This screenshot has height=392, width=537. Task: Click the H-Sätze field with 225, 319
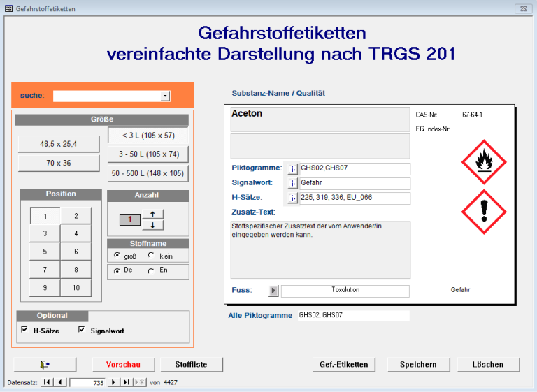coord(355,198)
